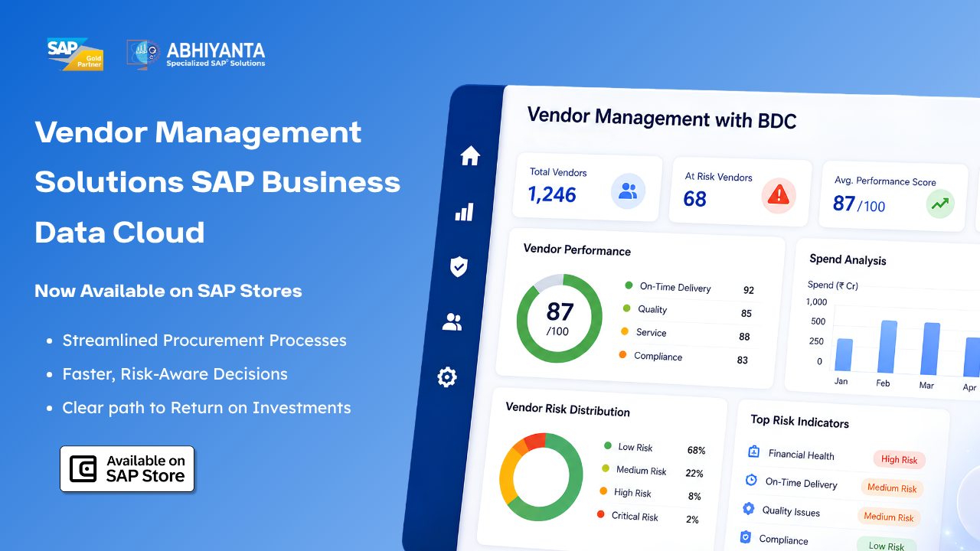
Task: Open the Home icon in the dashboard sidebar
Action: [470, 156]
